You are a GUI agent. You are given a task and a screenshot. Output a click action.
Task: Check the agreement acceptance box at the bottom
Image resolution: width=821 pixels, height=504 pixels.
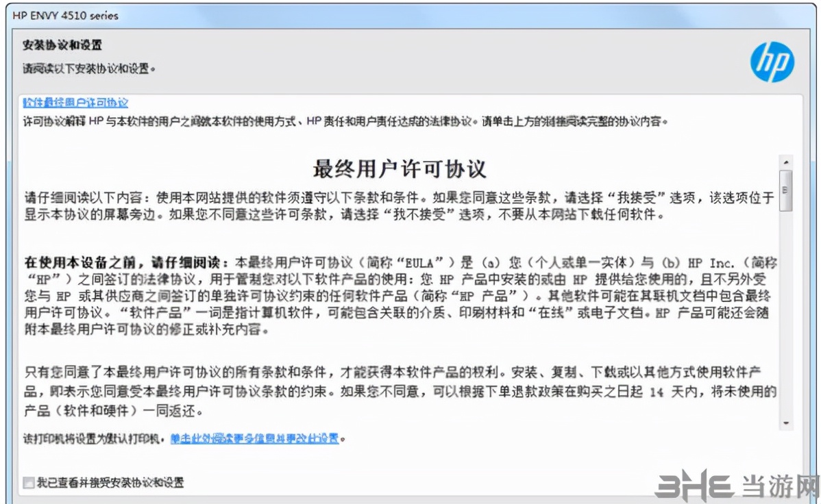click(x=27, y=483)
